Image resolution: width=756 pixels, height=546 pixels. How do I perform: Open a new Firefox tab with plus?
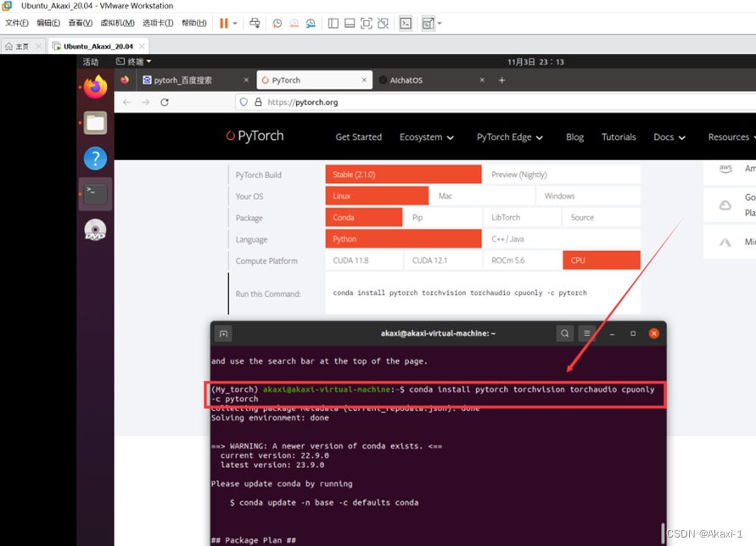502,80
